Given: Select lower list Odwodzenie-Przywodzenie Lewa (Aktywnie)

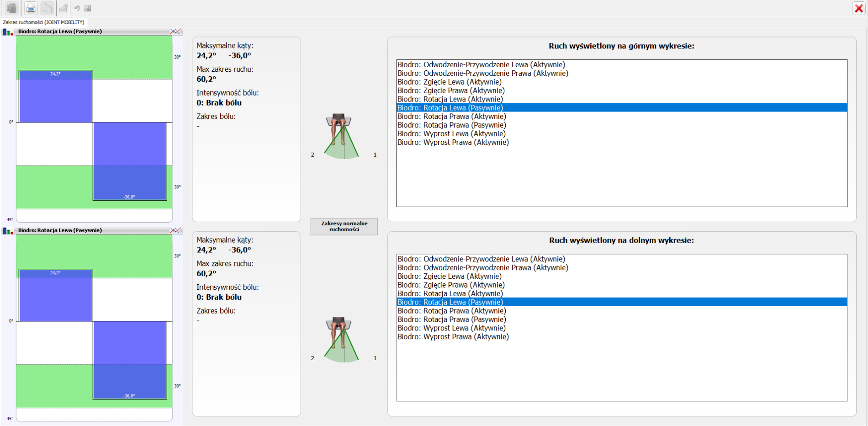Looking at the screenshot, I should (622, 259).
